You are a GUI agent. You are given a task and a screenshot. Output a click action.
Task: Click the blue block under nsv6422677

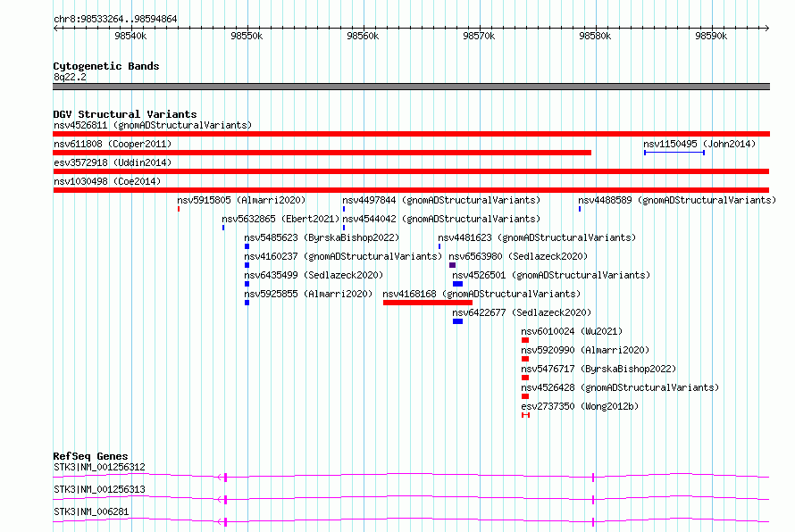(x=458, y=321)
